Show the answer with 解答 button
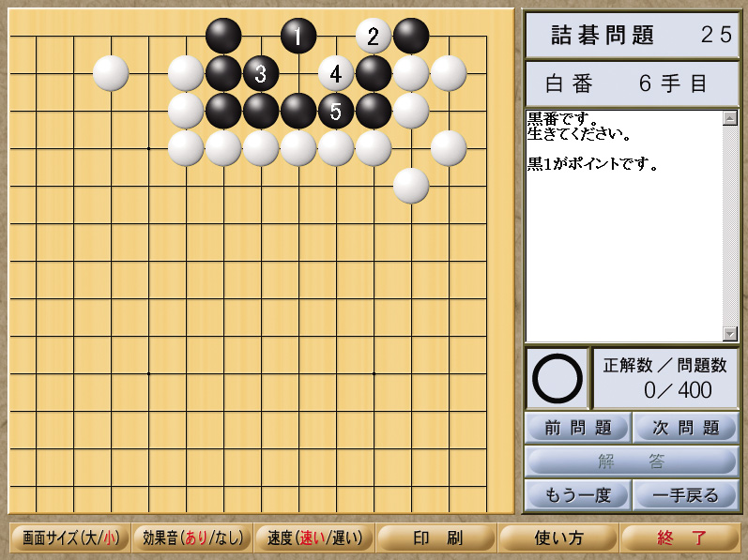This screenshot has height=560, width=748. 632,462
